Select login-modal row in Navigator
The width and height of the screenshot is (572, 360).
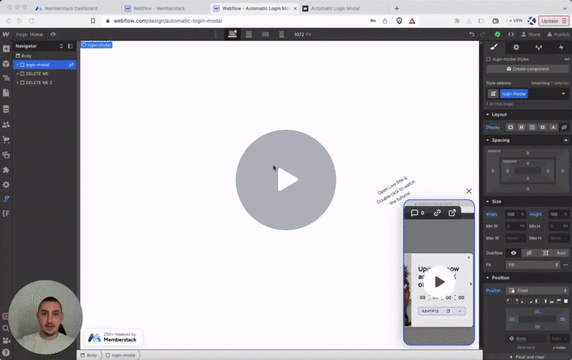45,65
